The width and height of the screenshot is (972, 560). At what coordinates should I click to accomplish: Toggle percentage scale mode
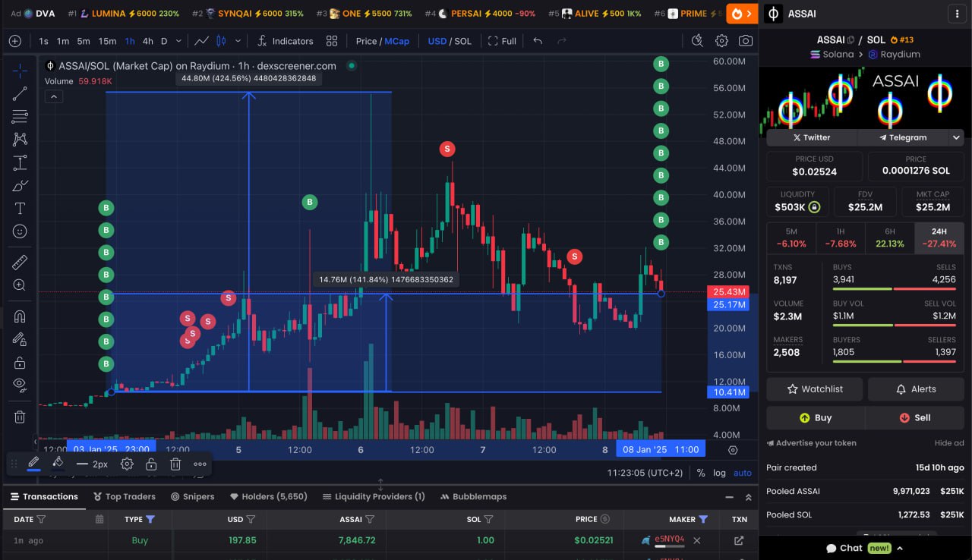700,473
